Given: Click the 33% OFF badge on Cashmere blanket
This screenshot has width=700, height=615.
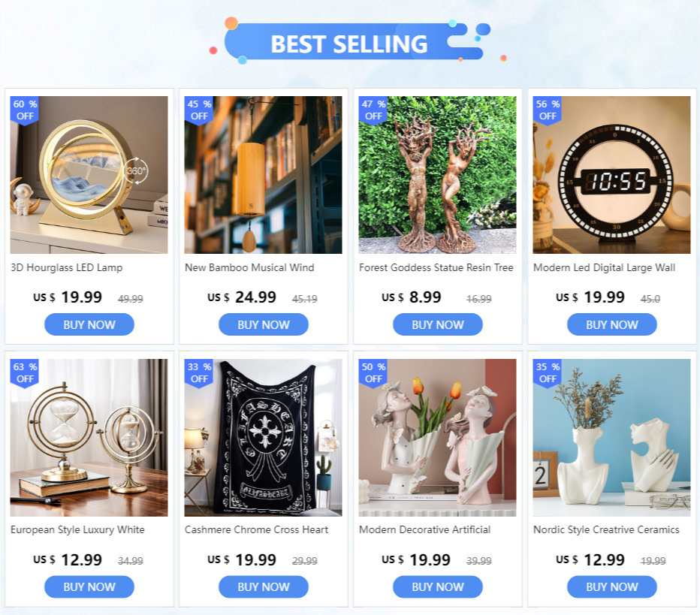Looking at the screenshot, I should click(x=199, y=373).
